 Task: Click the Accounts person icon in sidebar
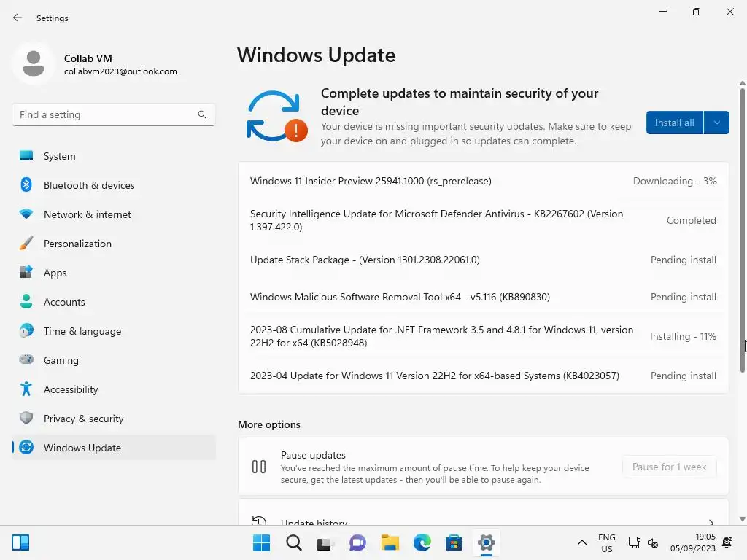click(26, 301)
